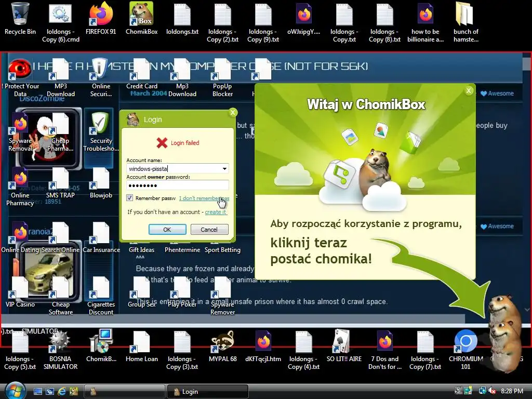The width and height of the screenshot is (532, 399).
Task: Click 'I don't remember password' link
Action: 204,198
